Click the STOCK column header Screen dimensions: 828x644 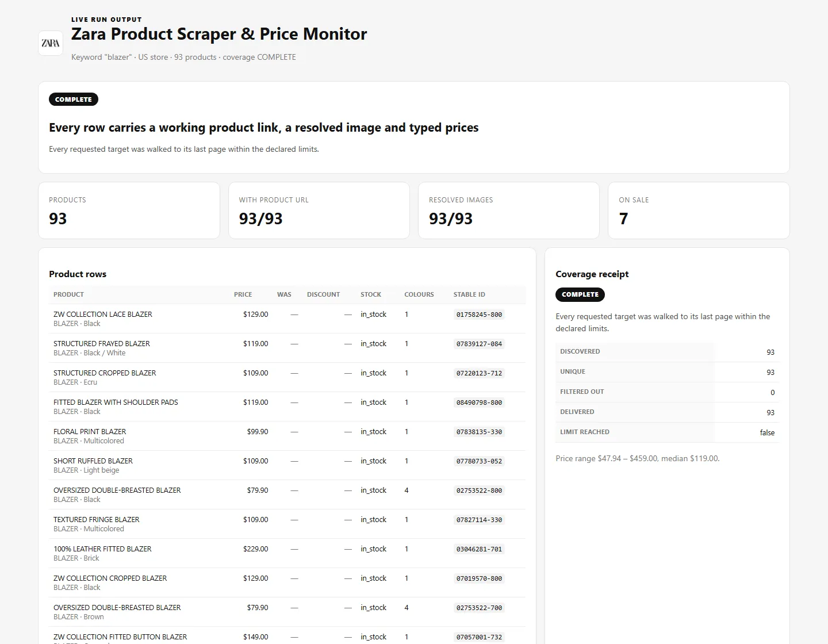pyautogui.click(x=371, y=294)
